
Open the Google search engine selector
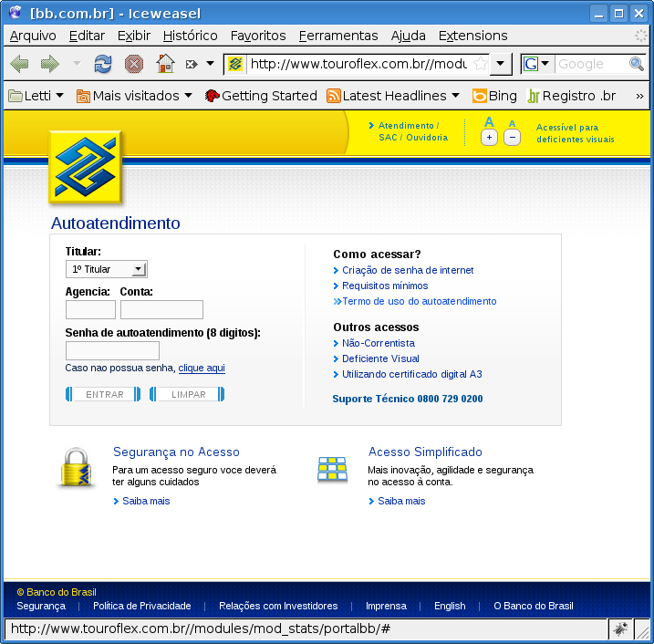(x=536, y=64)
